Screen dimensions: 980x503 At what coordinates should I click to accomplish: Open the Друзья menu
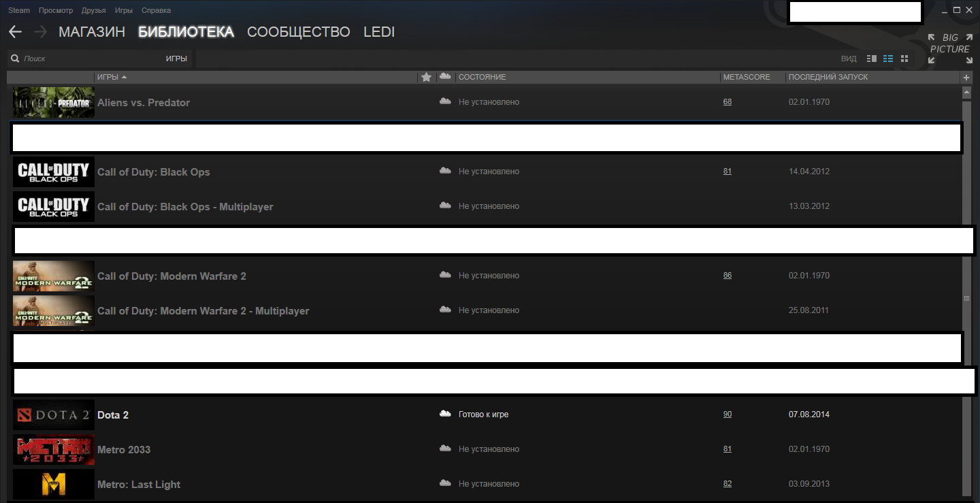pyautogui.click(x=93, y=10)
